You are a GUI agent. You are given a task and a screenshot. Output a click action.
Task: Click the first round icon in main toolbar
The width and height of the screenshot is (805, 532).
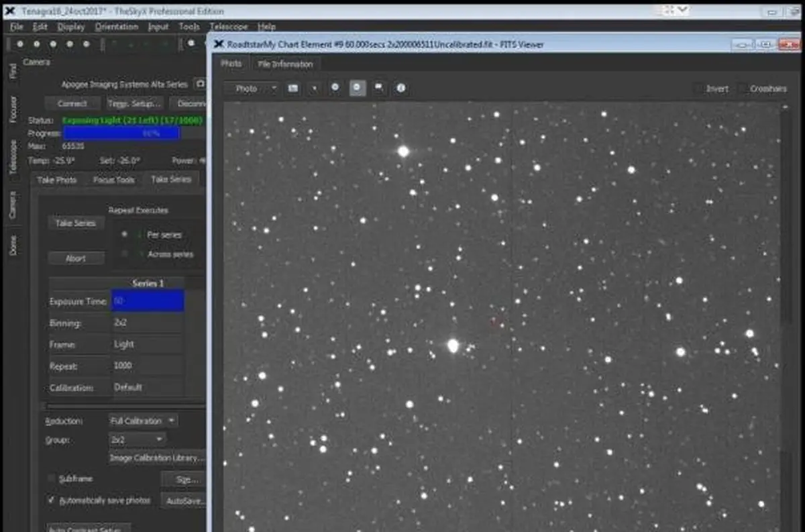coord(20,44)
